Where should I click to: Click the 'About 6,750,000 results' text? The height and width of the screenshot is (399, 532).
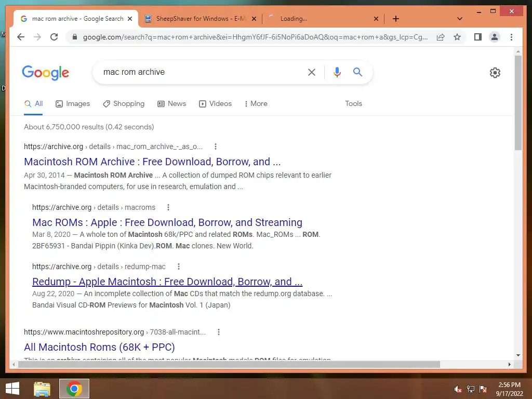click(89, 127)
